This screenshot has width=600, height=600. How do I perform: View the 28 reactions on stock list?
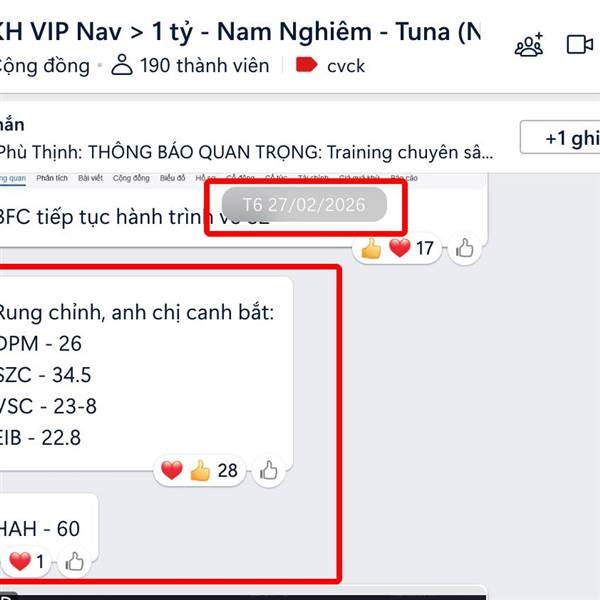[x=199, y=470]
